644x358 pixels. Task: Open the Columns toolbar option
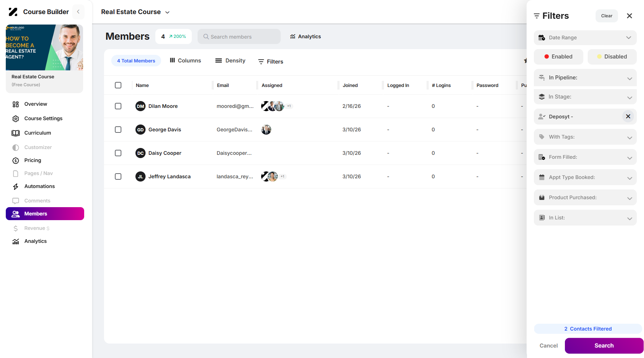pos(185,61)
